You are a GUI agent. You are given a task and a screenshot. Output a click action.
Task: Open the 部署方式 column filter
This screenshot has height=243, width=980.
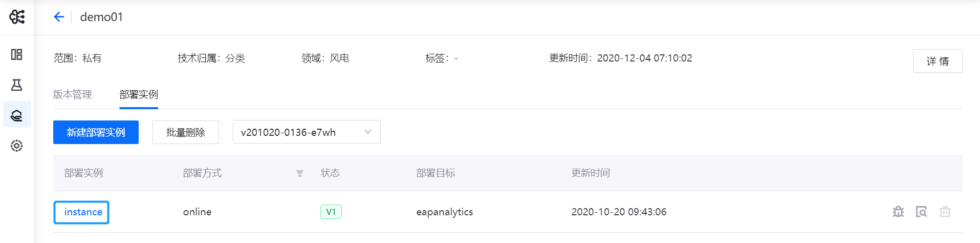pos(300,173)
